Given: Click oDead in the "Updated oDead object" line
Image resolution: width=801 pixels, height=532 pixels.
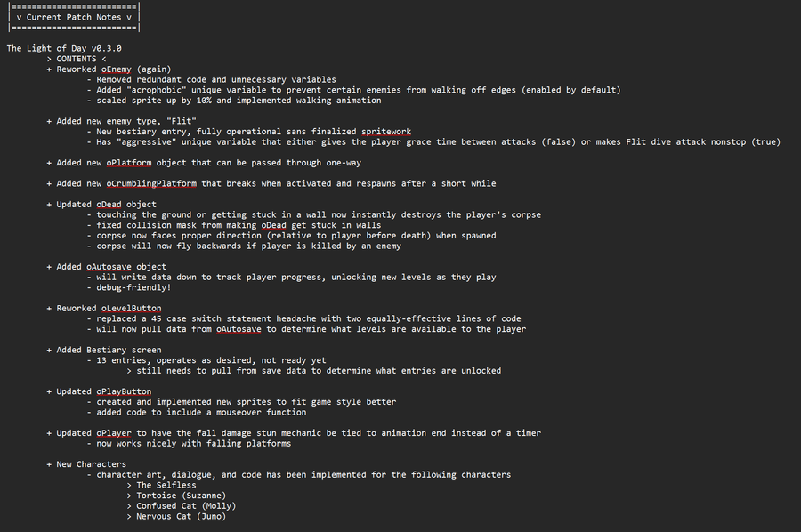Looking at the screenshot, I should 111,205.
